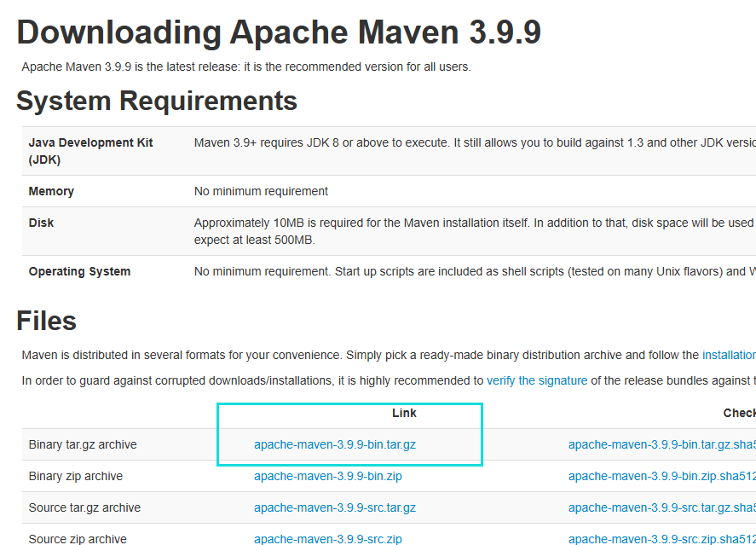
Task: Open apache-maven-3.9.9-bin.zip.sha512 checksum link
Action: pos(662,476)
